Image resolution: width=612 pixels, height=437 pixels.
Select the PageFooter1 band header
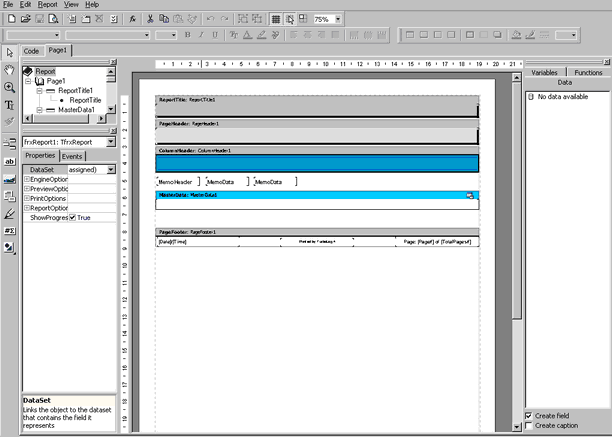(317, 232)
